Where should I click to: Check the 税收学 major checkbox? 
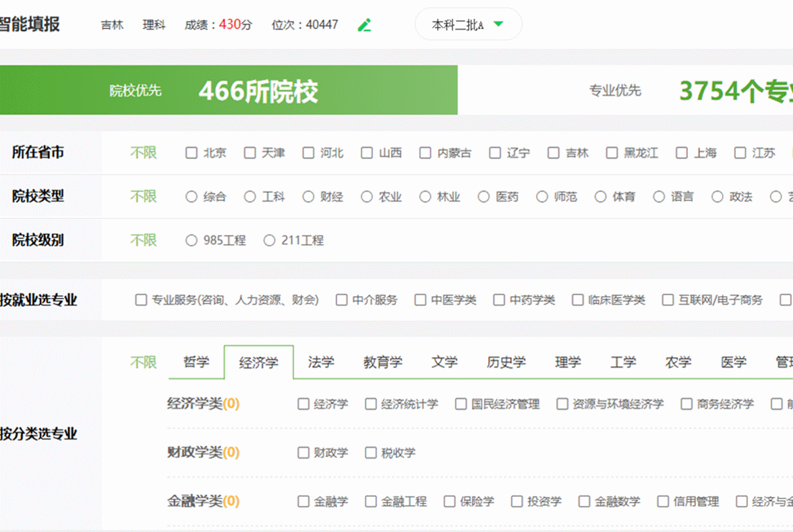click(x=371, y=452)
